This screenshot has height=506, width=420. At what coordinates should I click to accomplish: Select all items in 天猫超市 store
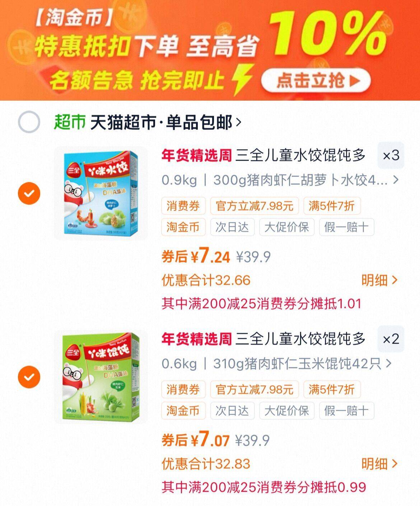click(29, 122)
